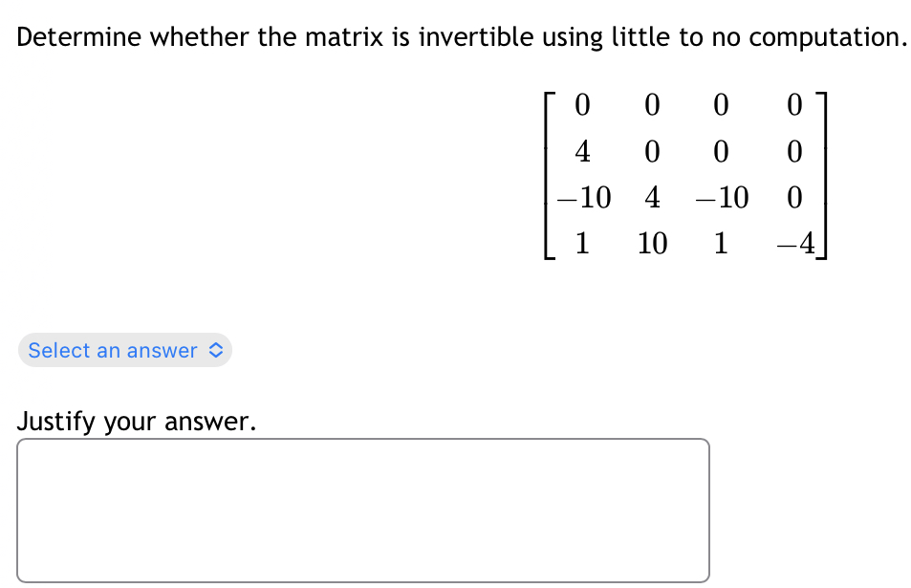The image size is (911, 588).
Task: Click the Justify your answer label
Action: click(136, 422)
